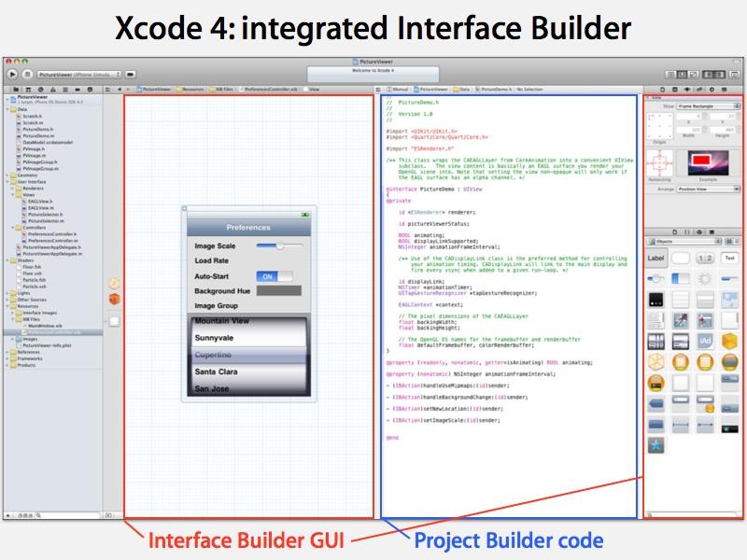Pick the Activity Indicator spinner object
The height and width of the screenshot is (560, 747).
705,278
